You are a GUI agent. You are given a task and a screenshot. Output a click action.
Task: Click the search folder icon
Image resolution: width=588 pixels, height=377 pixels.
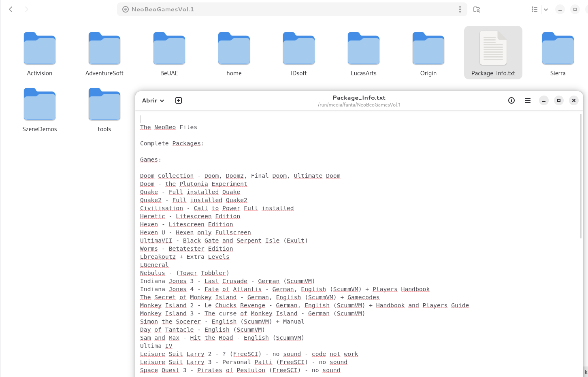pyautogui.click(x=477, y=9)
